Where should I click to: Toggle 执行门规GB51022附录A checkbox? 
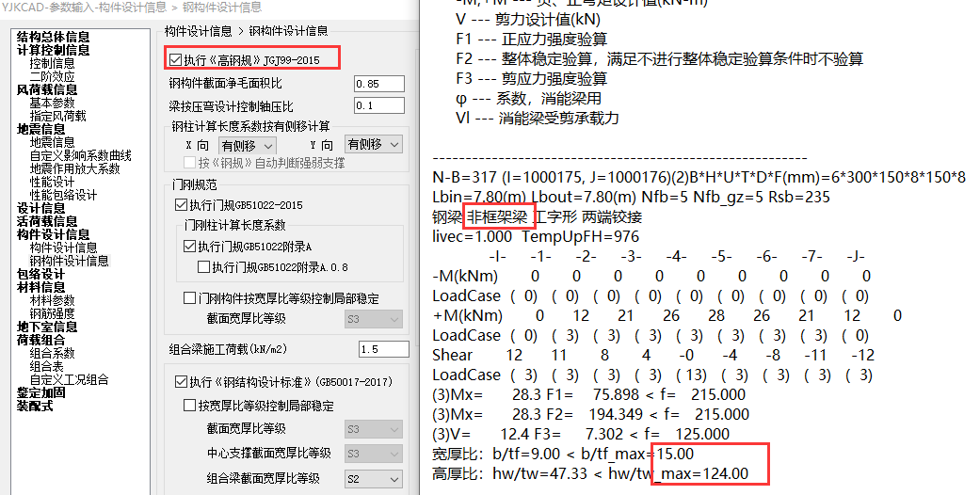189,247
